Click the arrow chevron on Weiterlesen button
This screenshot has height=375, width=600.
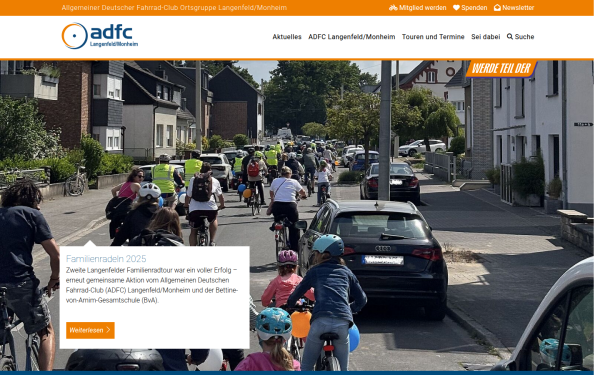(x=108, y=330)
